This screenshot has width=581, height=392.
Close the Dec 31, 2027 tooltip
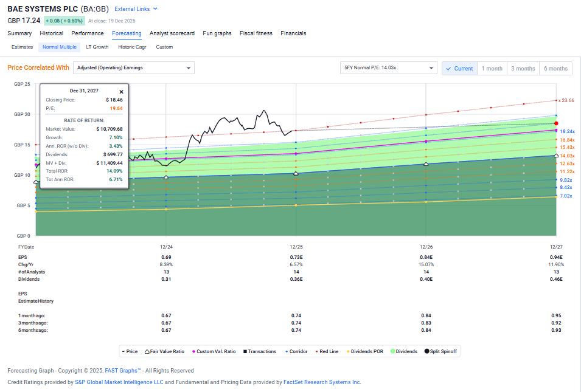[x=121, y=92]
